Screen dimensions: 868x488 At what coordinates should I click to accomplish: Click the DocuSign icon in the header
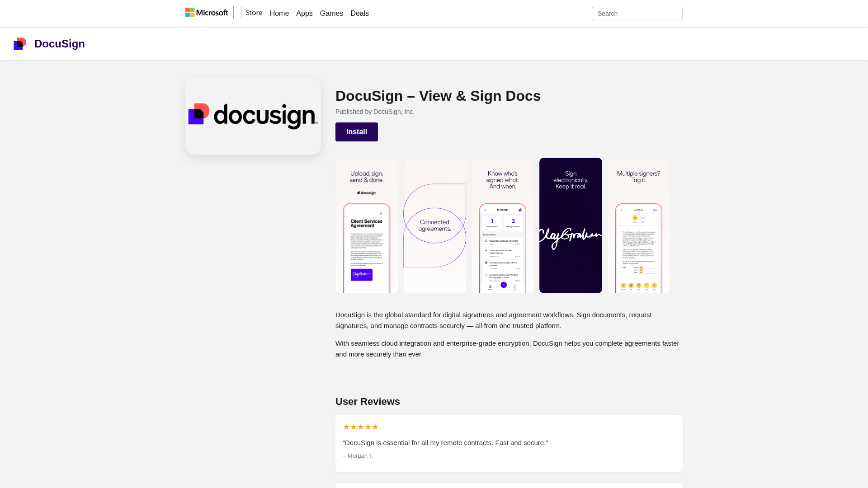pos(20,44)
